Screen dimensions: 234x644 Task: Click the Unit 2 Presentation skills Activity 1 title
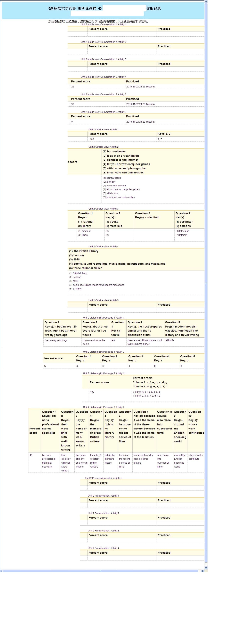pos(103,478)
